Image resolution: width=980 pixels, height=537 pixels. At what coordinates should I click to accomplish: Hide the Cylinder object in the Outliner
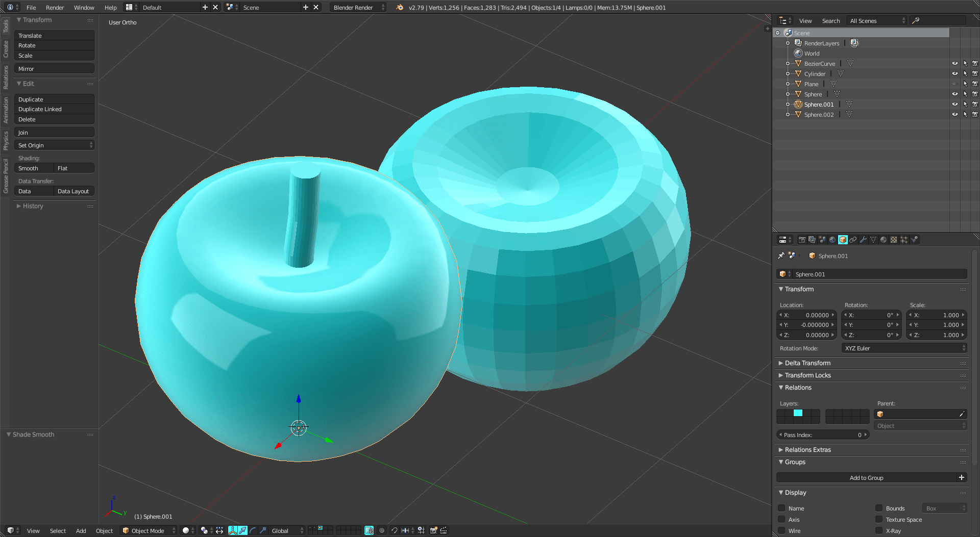pos(954,73)
